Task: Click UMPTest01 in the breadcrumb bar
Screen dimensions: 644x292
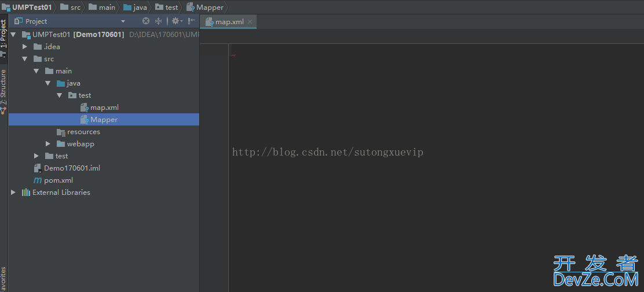Action: 32,7
